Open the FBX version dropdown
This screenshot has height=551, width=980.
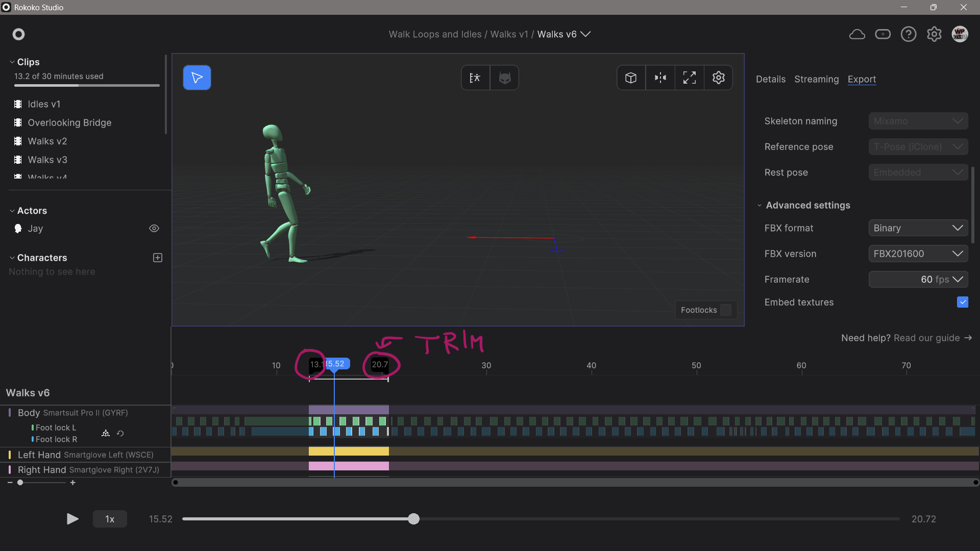(918, 254)
